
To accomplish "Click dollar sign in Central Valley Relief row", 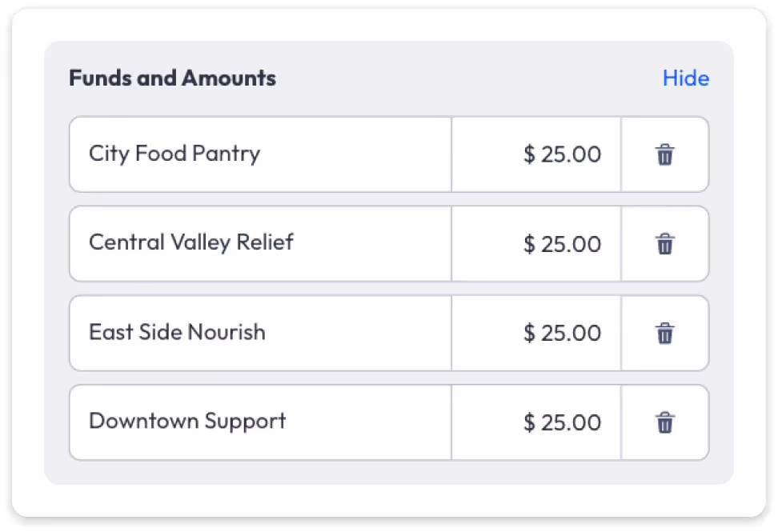I will click(x=529, y=244).
